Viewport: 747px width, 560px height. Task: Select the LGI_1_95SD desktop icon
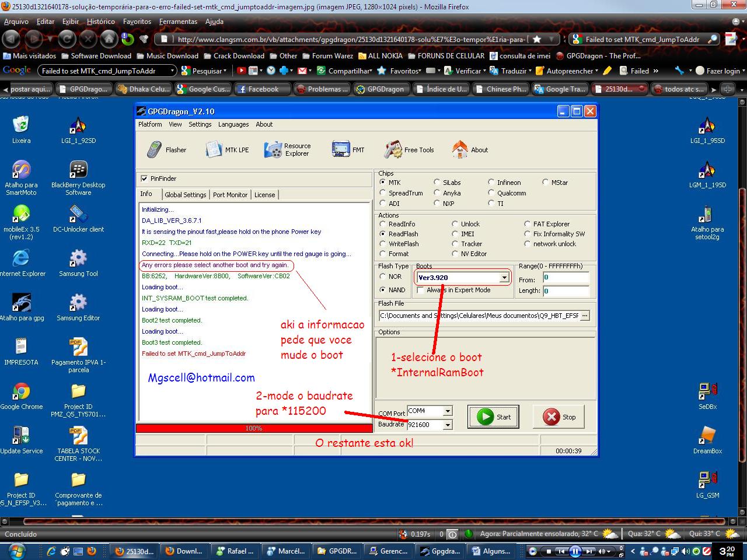[x=707, y=130]
